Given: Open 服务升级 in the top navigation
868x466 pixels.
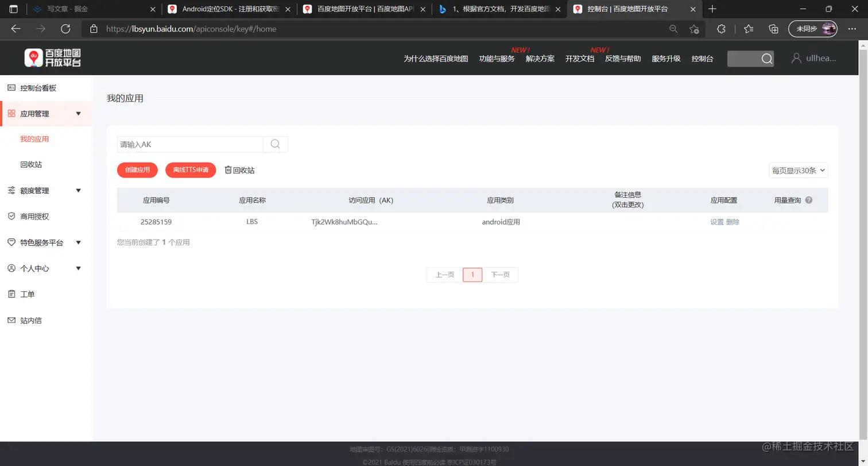Looking at the screenshot, I should [x=666, y=59].
